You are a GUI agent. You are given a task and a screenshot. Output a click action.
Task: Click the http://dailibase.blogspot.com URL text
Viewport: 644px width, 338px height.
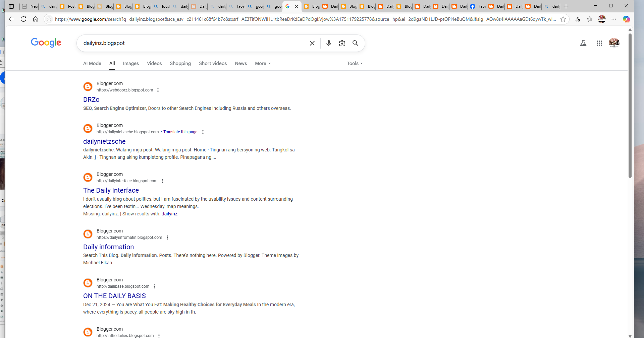[123, 286]
